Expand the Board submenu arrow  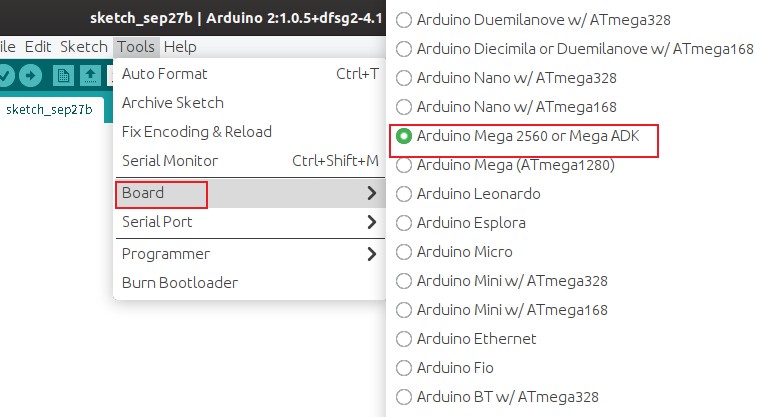(372, 193)
